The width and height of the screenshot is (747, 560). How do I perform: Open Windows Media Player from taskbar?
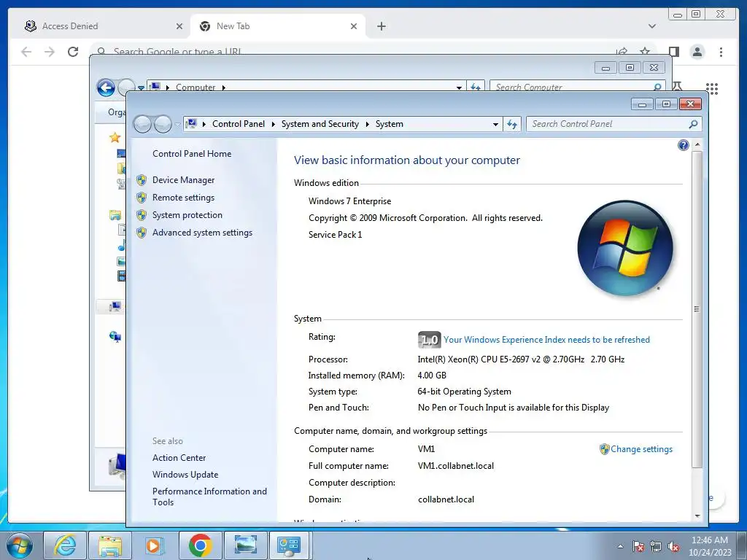(155, 545)
